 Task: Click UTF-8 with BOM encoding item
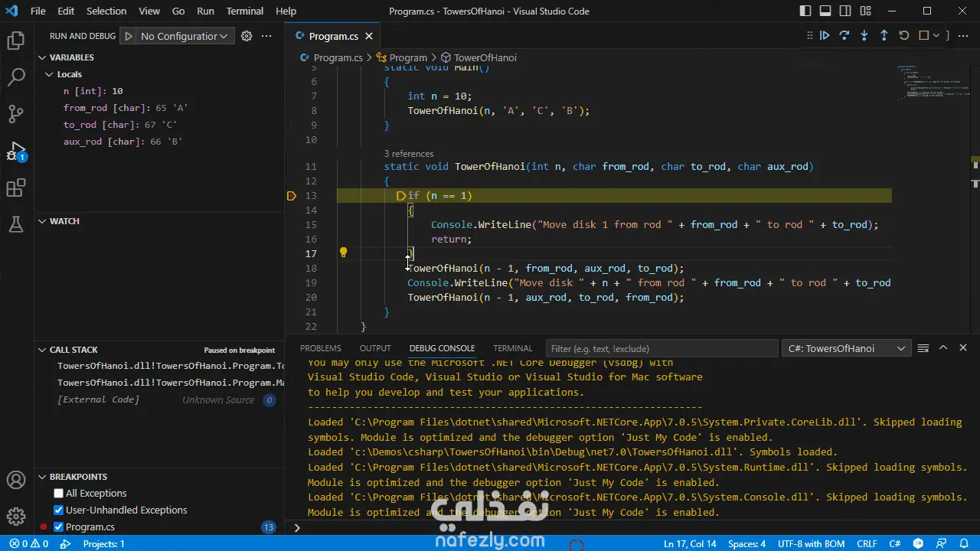pyautogui.click(x=811, y=544)
